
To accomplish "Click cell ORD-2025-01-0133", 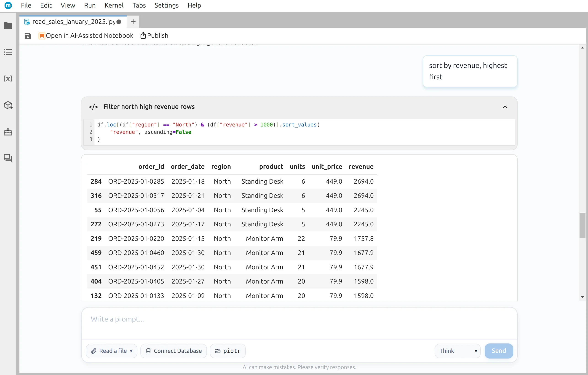I will coord(136,296).
